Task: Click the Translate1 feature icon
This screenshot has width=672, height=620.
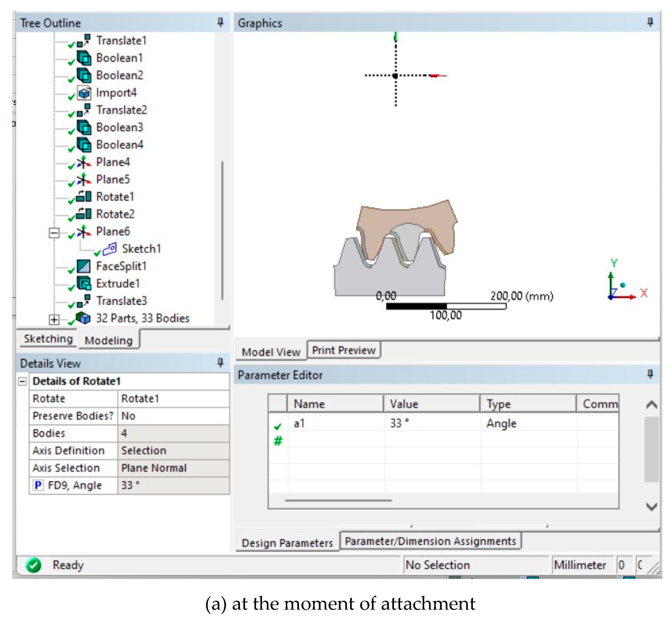Action: coord(84,40)
